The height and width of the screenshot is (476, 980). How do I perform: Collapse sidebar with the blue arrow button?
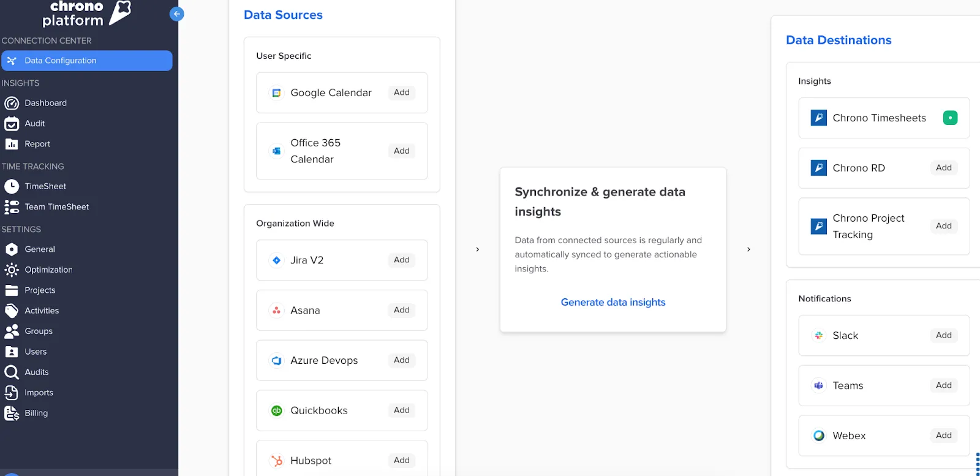176,14
